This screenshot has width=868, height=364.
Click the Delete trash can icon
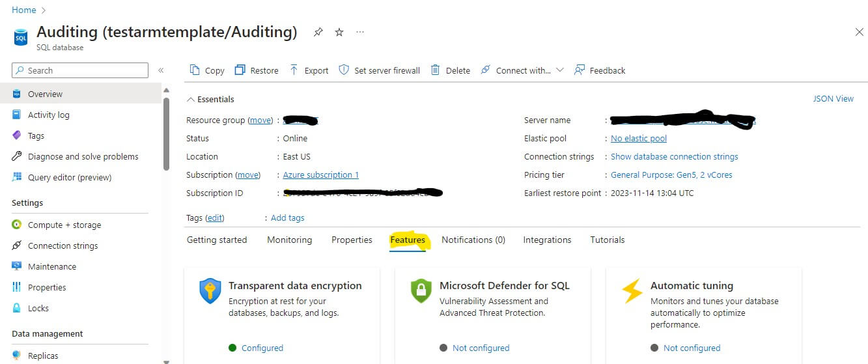click(436, 70)
